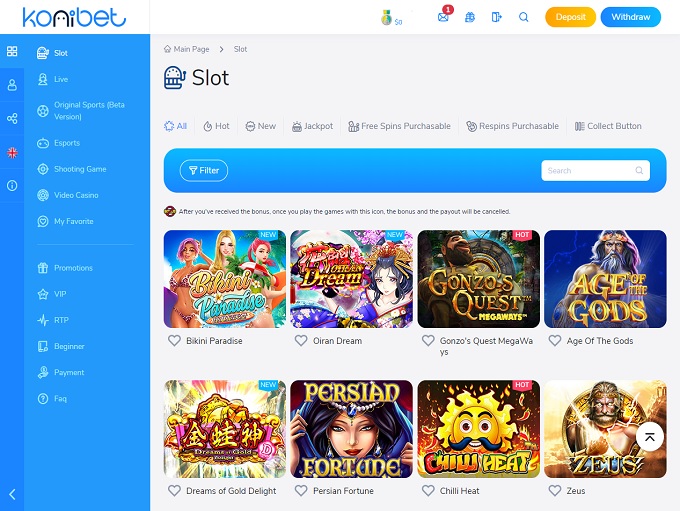Click the dashboard grid icon in sidebar
This screenshot has height=511, width=680.
(x=12, y=52)
